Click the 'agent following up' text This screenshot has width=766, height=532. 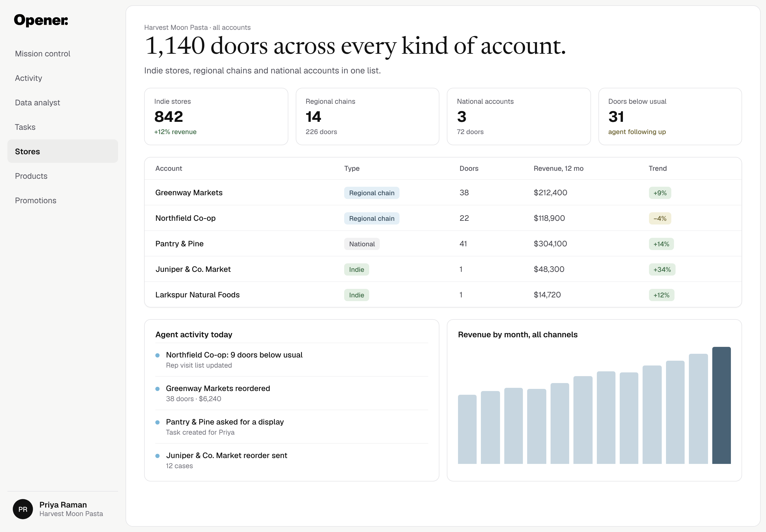coord(637,132)
